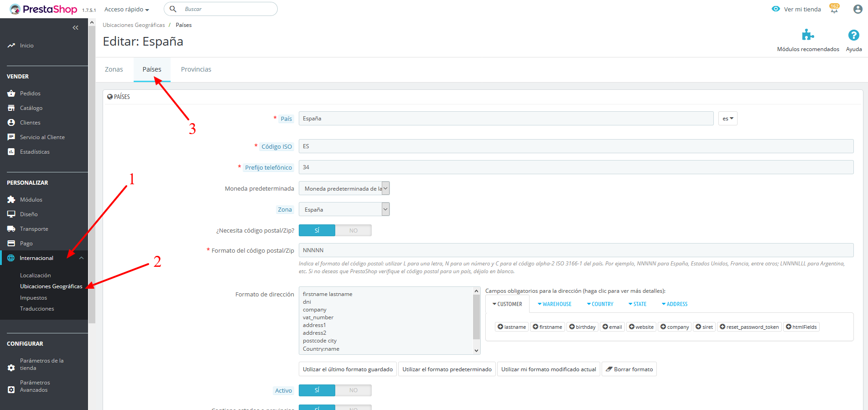Open Localización submenu item
Image resolution: width=868 pixels, height=410 pixels.
36,275
